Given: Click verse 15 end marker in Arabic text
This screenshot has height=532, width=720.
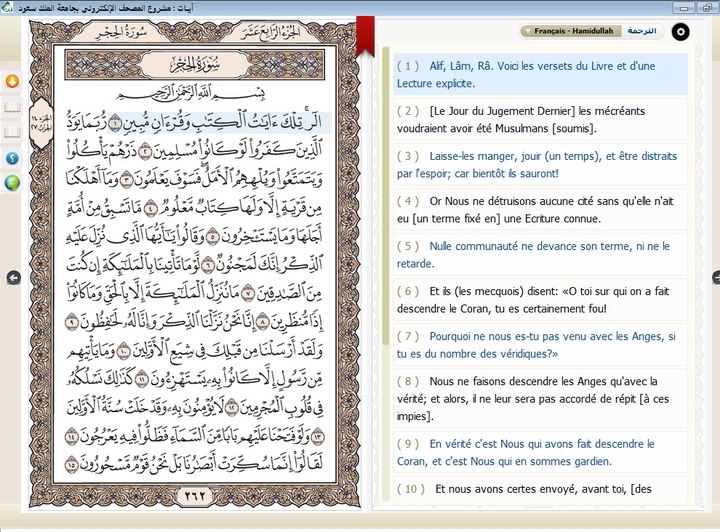Looking at the screenshot, I should click(x=71, y=464).
